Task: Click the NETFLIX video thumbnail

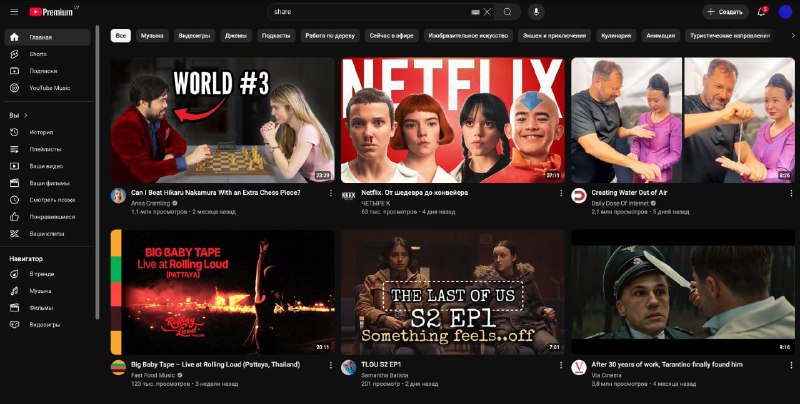Action: [x=453, y=120]
